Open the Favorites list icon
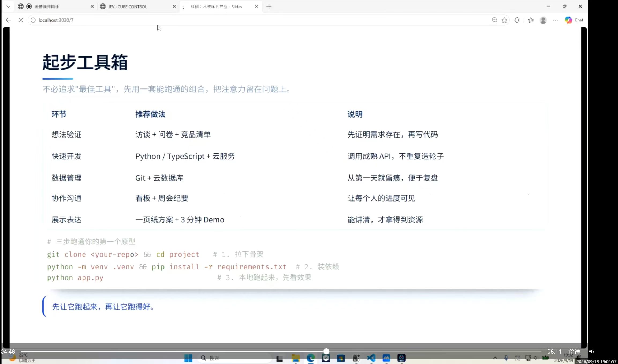618x364 pixels. [531, 20]
